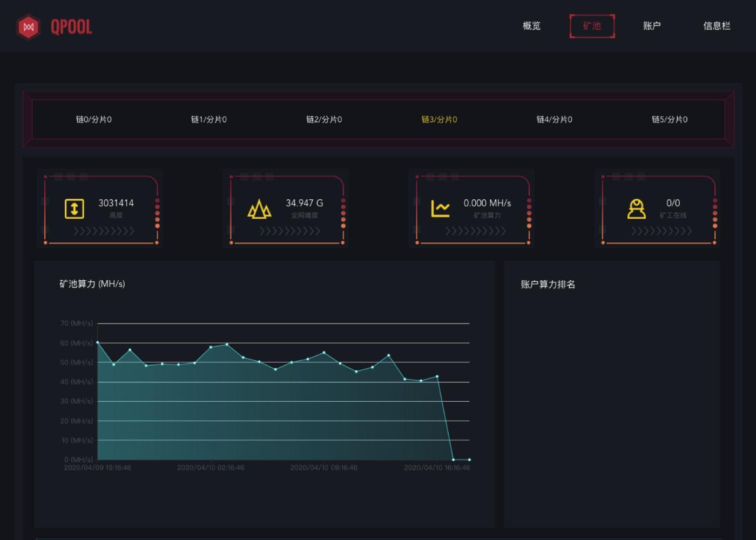Open the 概览 overview page
Viewport: 756px width, 540px height.
coord(531,26)
